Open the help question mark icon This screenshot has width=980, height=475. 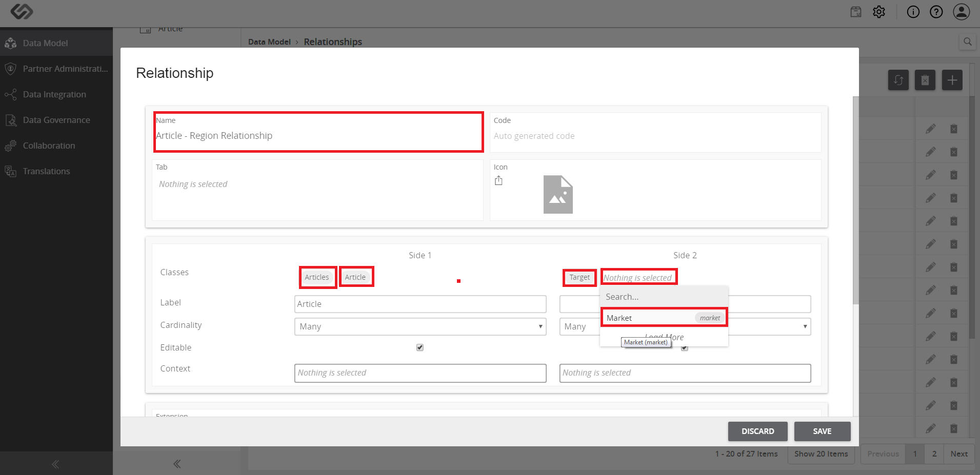click(x=936, y=12)
